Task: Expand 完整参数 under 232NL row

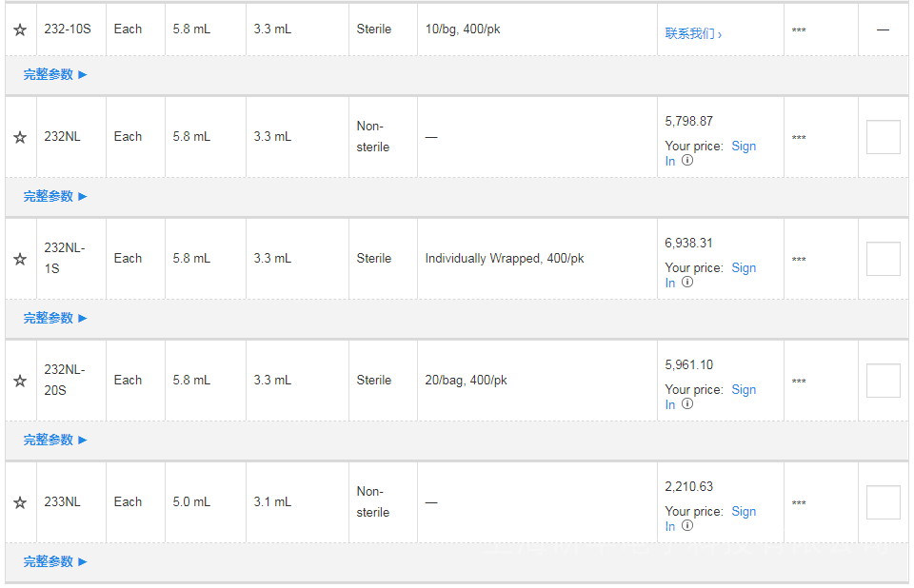Action: point(55,196)
